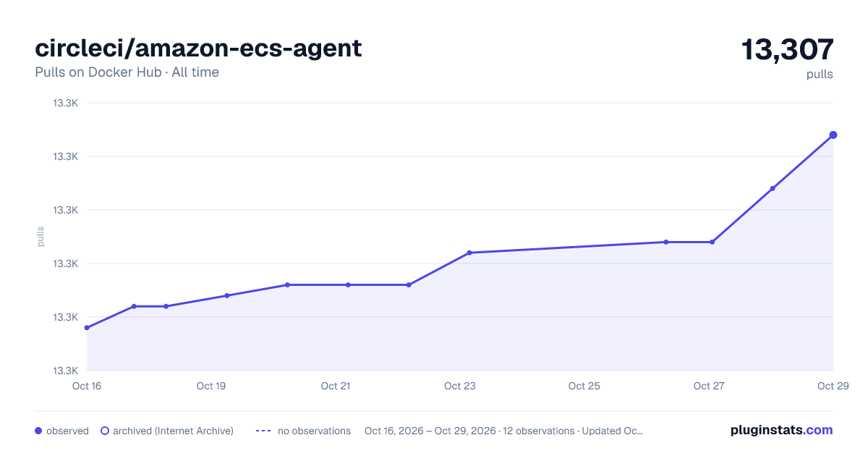Click the Oct 29 axis label

pyautogui.click(x=833, y=386)
